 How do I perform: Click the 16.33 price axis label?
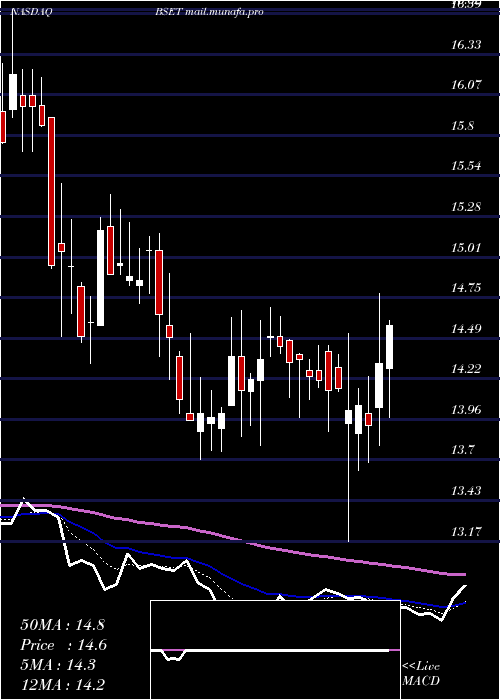coord(467,44)
